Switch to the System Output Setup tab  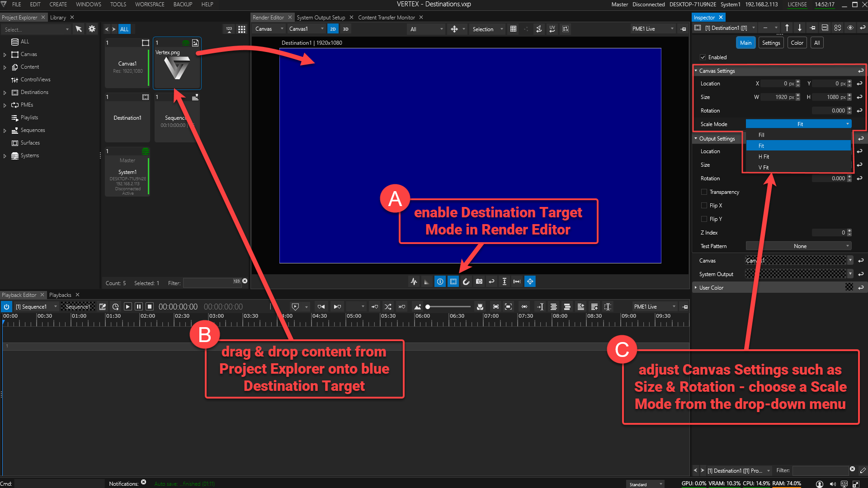pos(322,17)
